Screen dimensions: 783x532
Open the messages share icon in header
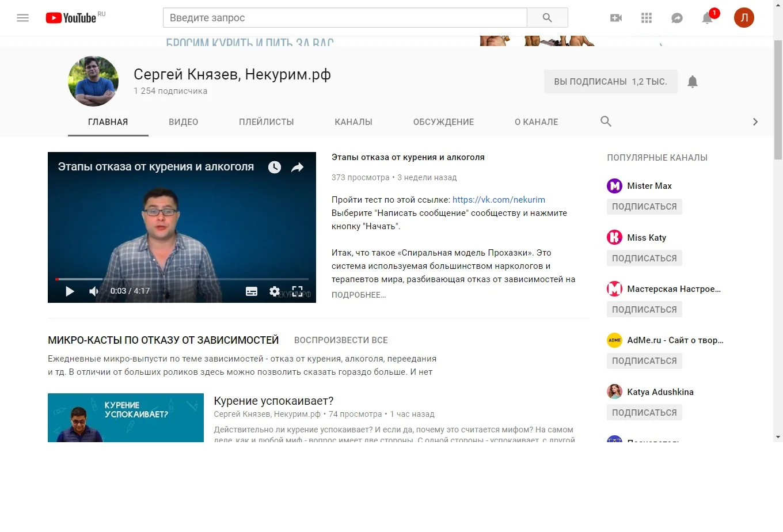(677, 18)
